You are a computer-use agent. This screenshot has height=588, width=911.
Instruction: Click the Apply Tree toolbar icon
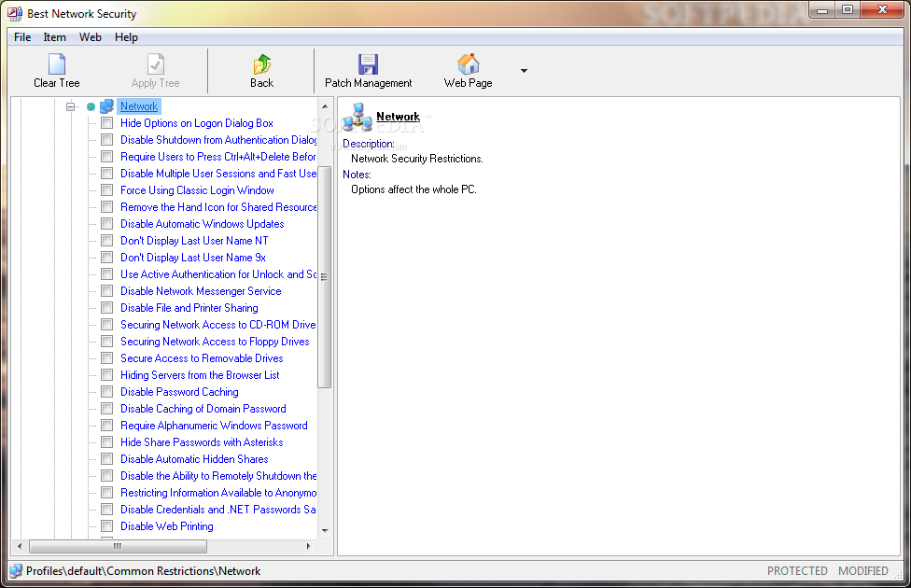pos(156,64)
